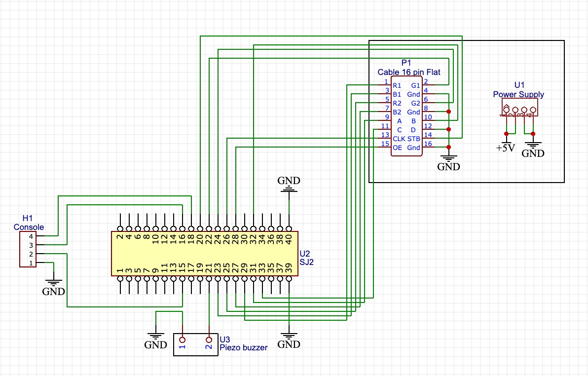Select pin 3 of the H1 Console header
The width and height of the screenshot is (588, 376).
pos(31,245)
